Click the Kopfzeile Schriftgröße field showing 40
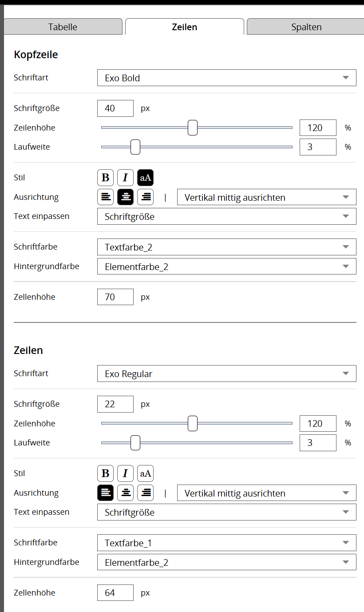Screen dimensions: 364x612 [115, 108]
